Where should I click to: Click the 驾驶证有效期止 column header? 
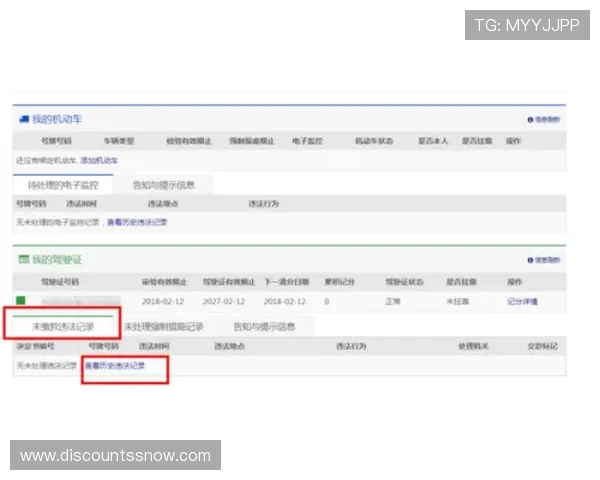coord(229,282)
